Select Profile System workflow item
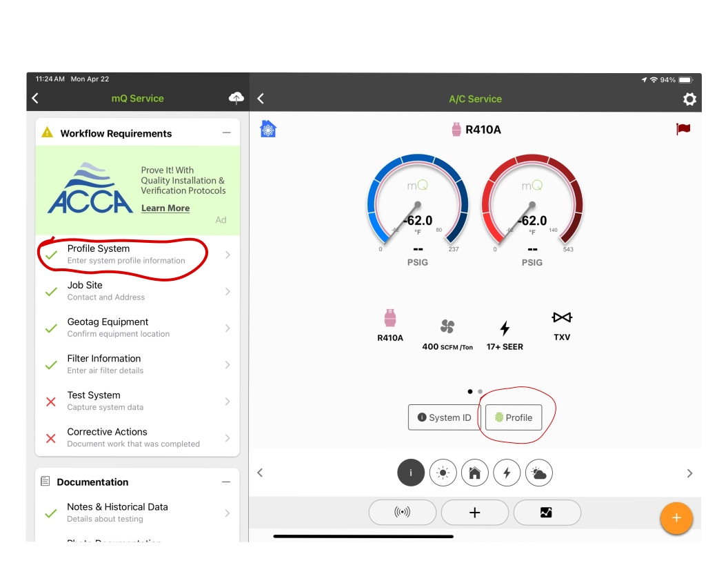The image size is (728, 563). coord(137,255)
